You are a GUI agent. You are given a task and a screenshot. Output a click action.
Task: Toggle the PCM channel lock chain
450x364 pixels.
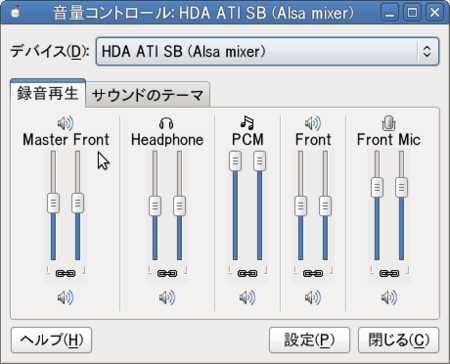247,273
